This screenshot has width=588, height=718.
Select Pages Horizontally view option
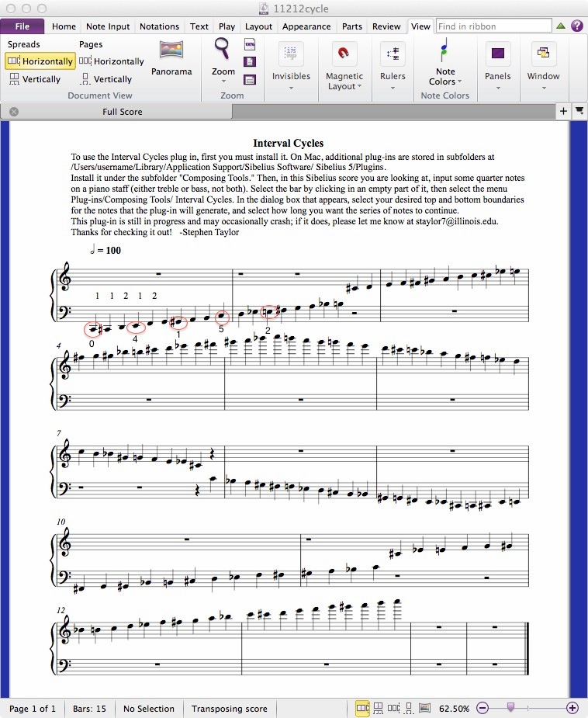coord(112,61)
